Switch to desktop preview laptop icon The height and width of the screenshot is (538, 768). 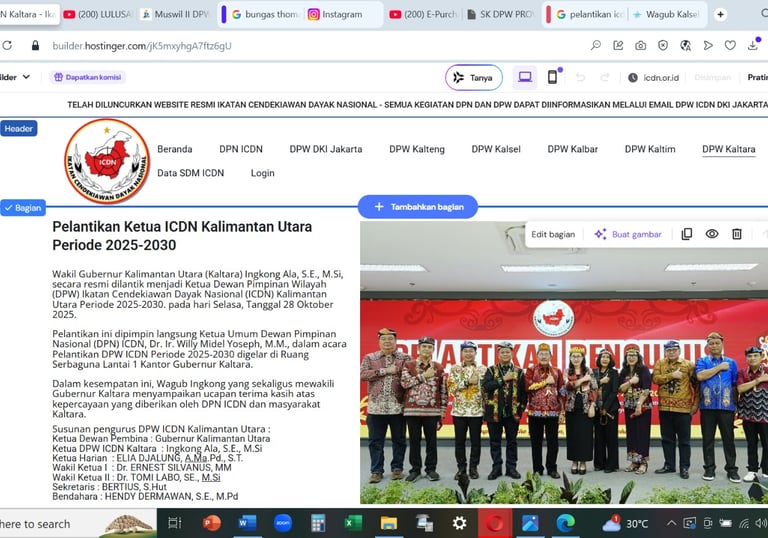[x=525, y=77]
